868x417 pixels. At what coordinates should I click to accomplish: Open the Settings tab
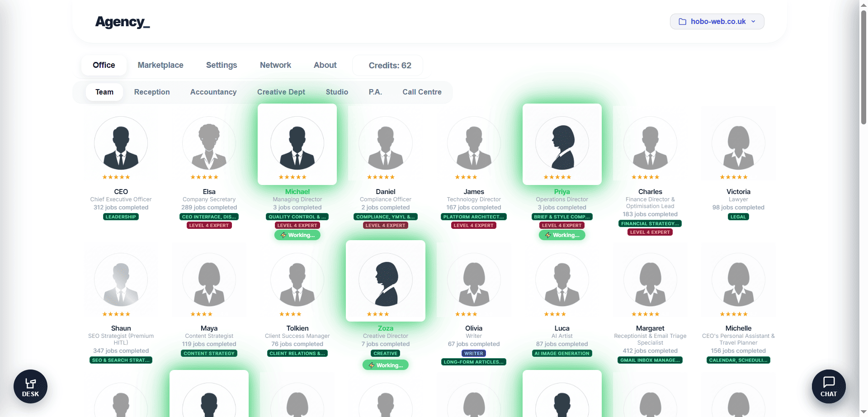[222, 65]
